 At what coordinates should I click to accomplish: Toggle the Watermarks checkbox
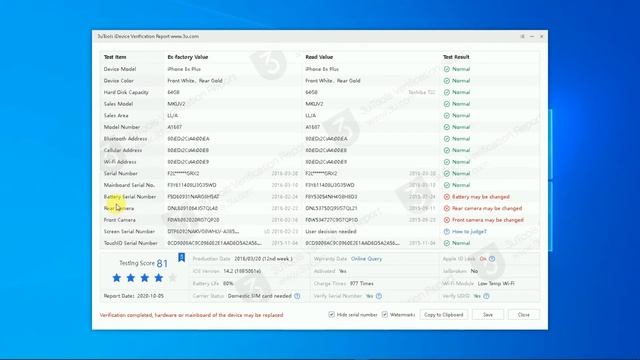pyautogui.click(x=384, y=314)
